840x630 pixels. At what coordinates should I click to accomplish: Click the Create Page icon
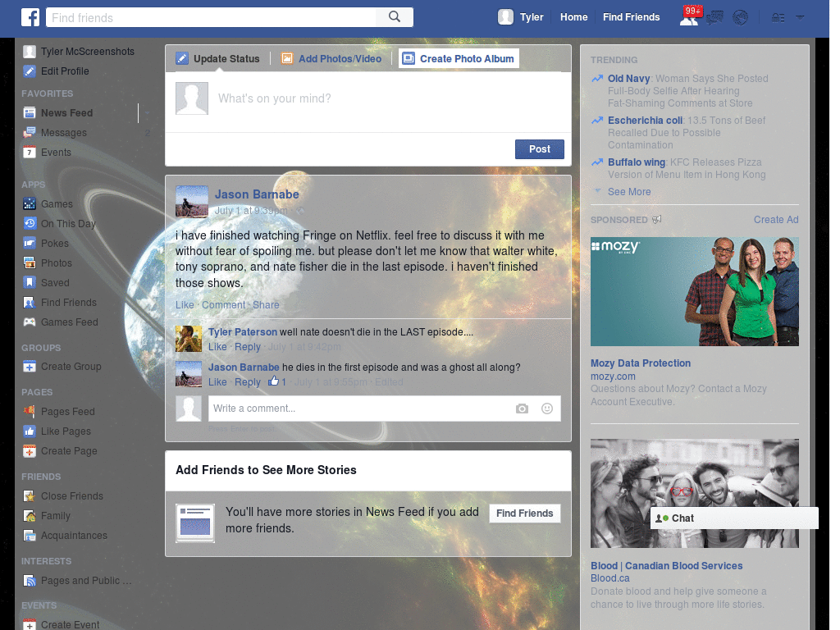(30, 451)
